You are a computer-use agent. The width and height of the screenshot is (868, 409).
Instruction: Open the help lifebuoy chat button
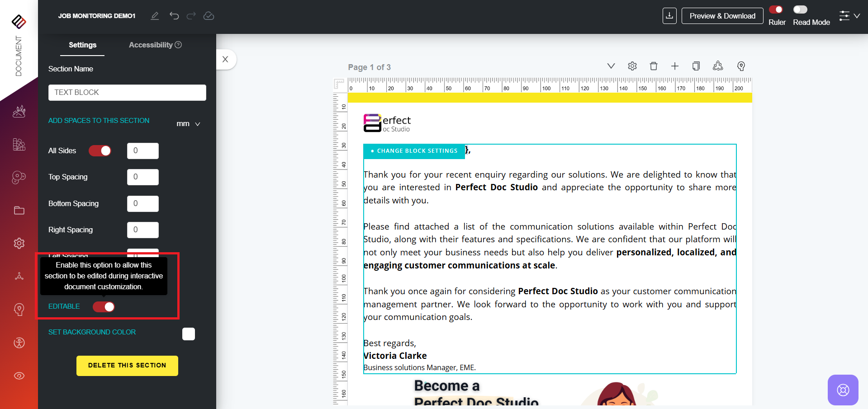843,390
